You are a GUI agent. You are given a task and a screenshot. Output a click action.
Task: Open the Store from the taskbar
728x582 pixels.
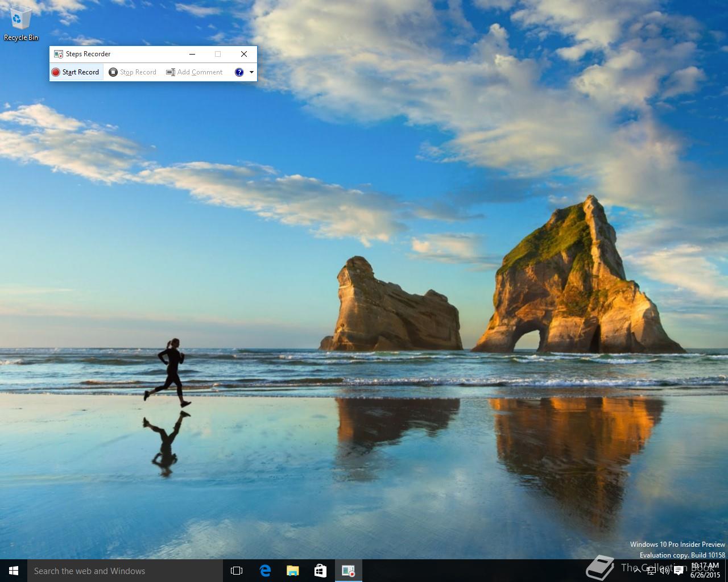[321, 571]
